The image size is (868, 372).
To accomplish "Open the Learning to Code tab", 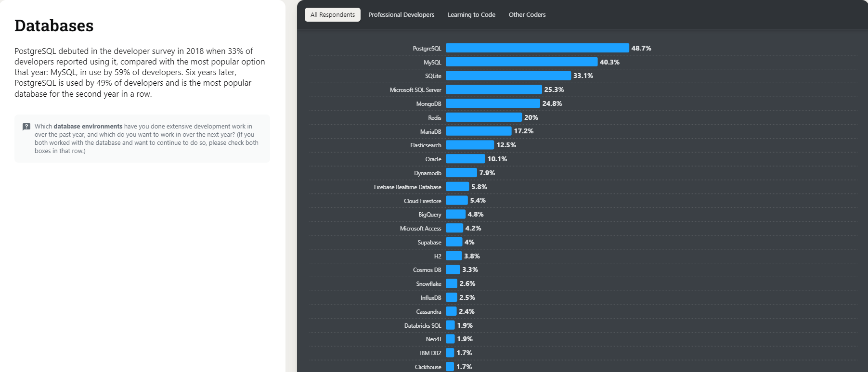I will pos(471,15).
